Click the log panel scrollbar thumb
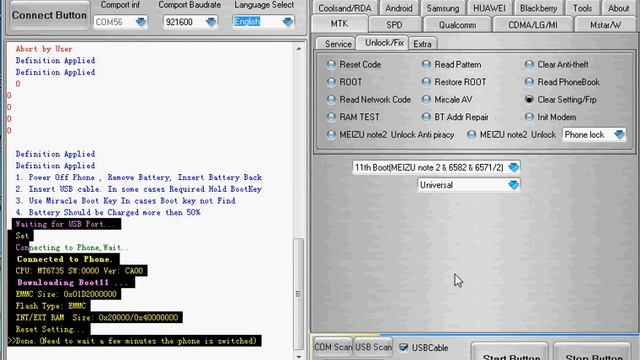This screenshot has width=640, height=360. click(299, 293)
